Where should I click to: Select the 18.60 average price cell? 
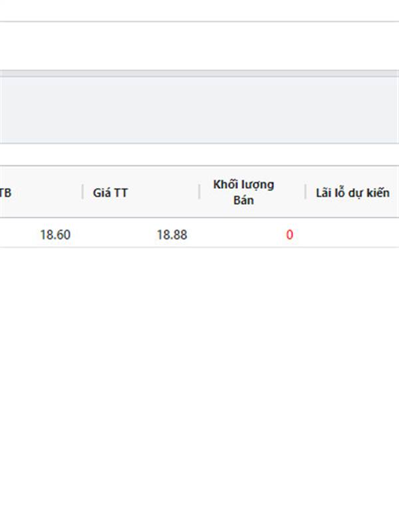(55, 235)
